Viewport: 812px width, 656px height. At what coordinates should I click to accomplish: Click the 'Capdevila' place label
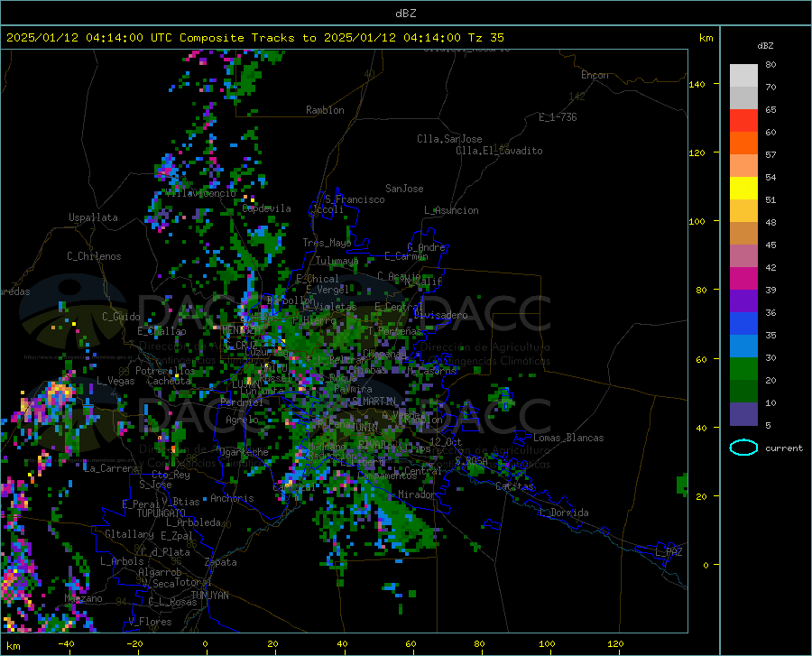pos(266,208)
